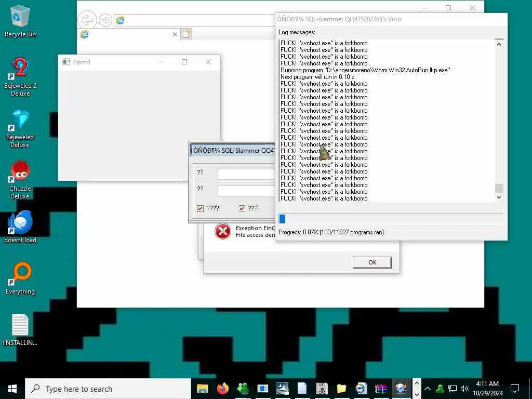Screen dimensions: 532x399
Task: Close the Internet Explorer tab
Action: coord(175,34)
